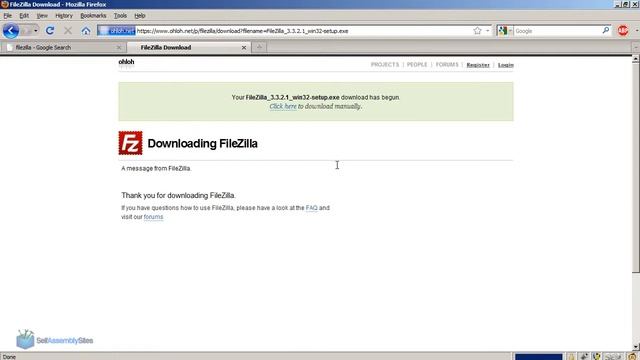
Task: Open the PROJECTS navigation link
Action: click(x=384, y=64)
